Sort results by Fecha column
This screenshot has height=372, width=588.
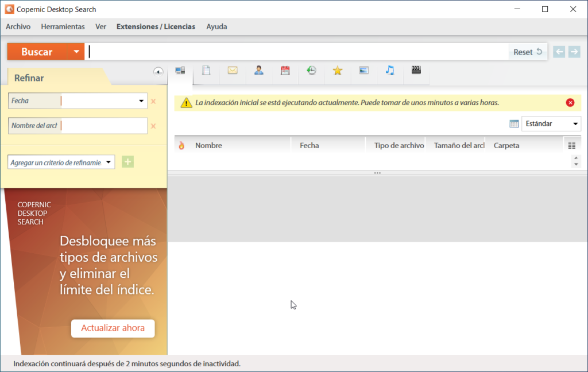(310, 145)
